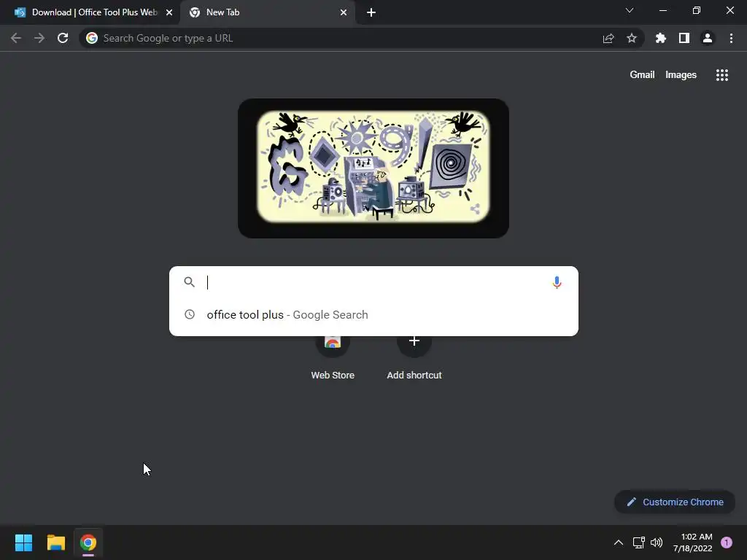The height and width of the screenshot is (560, 747).
Task: Click Customize Chrome button
Action: (675, 502)
